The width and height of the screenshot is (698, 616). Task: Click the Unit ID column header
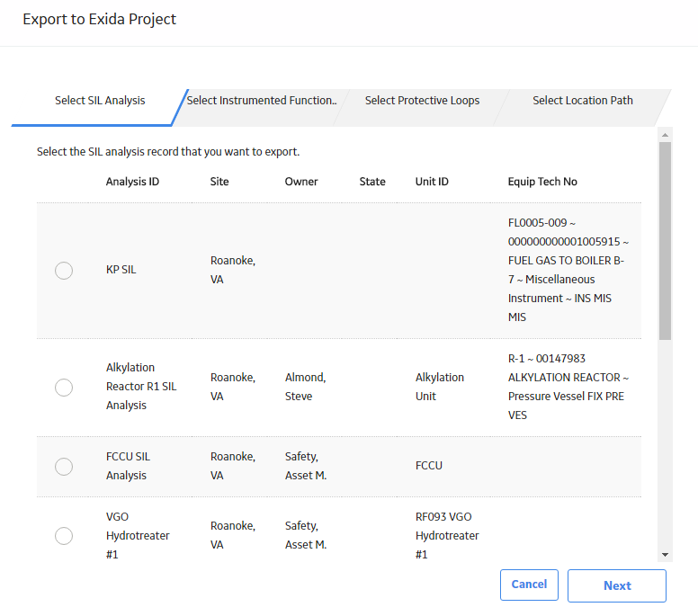click(432, 182)
